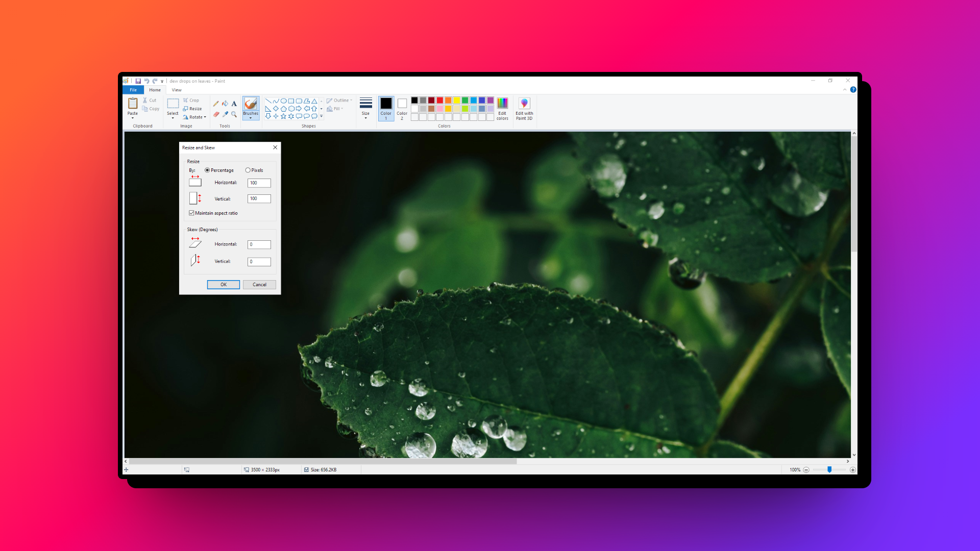Select the Text tool

[234, 104]
